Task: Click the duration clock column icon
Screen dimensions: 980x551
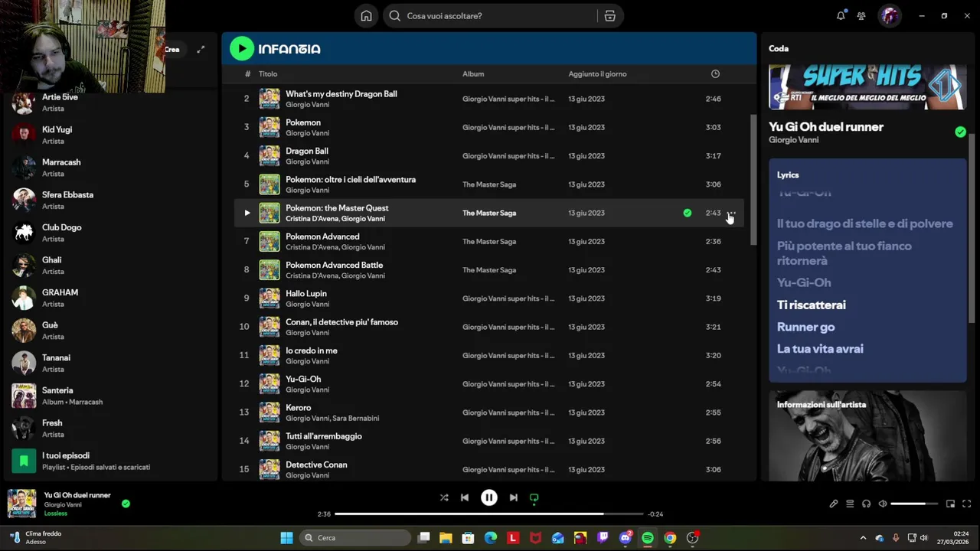Action: 715,74
